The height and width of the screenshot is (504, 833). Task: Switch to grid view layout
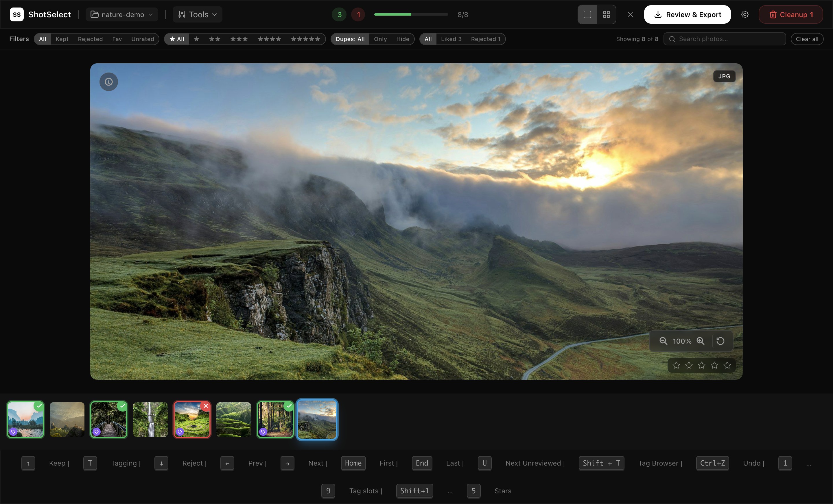pos(607,14)
